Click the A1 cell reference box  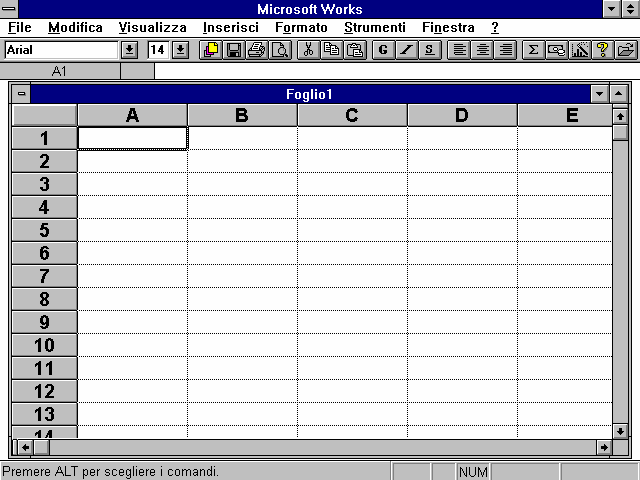click(x=60, y=71)
